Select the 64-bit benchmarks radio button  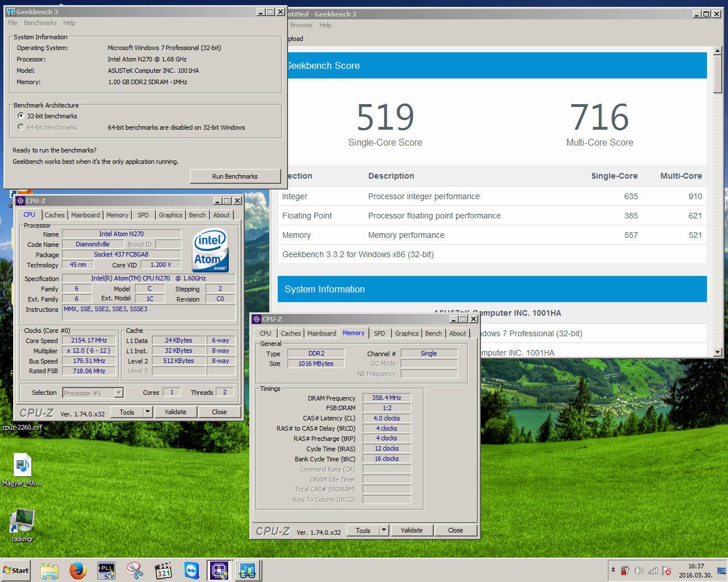pos(21,127)
